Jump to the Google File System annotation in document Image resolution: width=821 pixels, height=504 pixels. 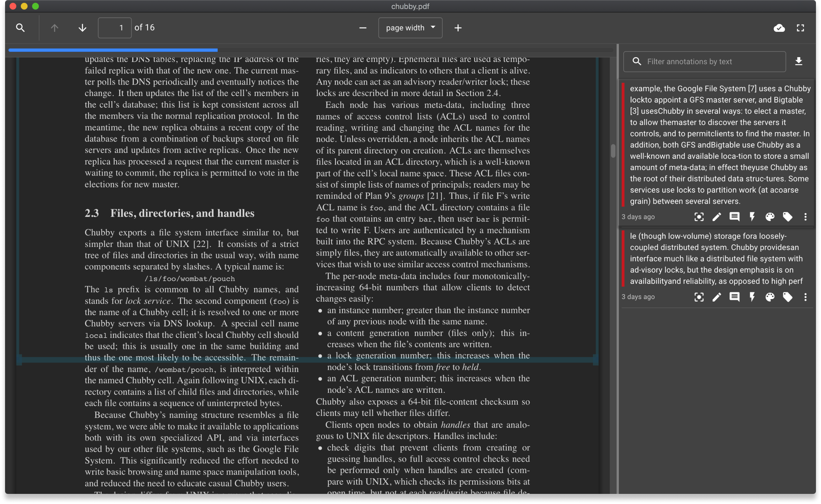699,217
